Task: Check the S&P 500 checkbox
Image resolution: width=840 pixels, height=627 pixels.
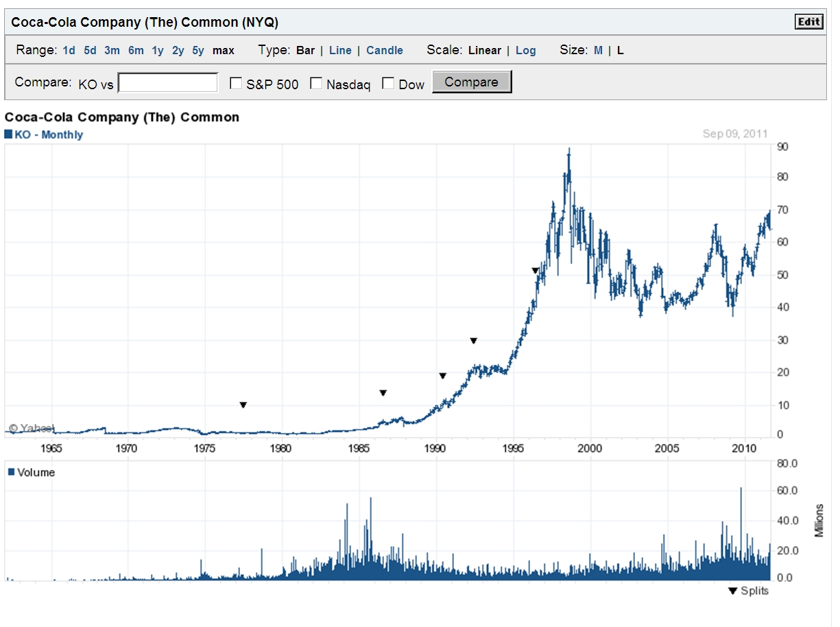Action: [x=236, y=83]
